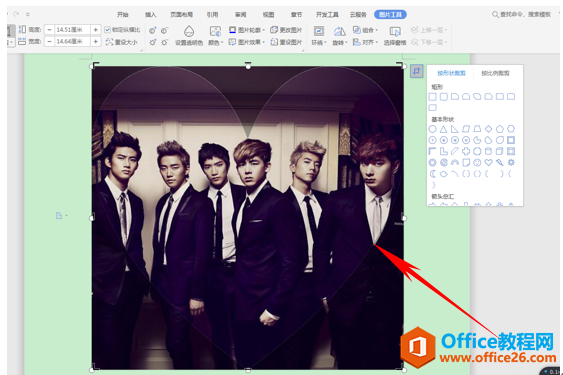Select the cube shape crop

(499, 151)
